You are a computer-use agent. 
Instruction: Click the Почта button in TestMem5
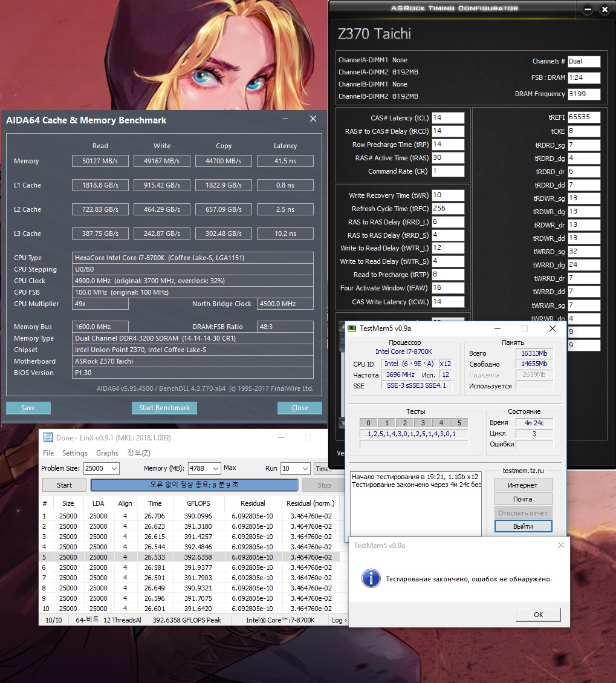pos(523,498)
